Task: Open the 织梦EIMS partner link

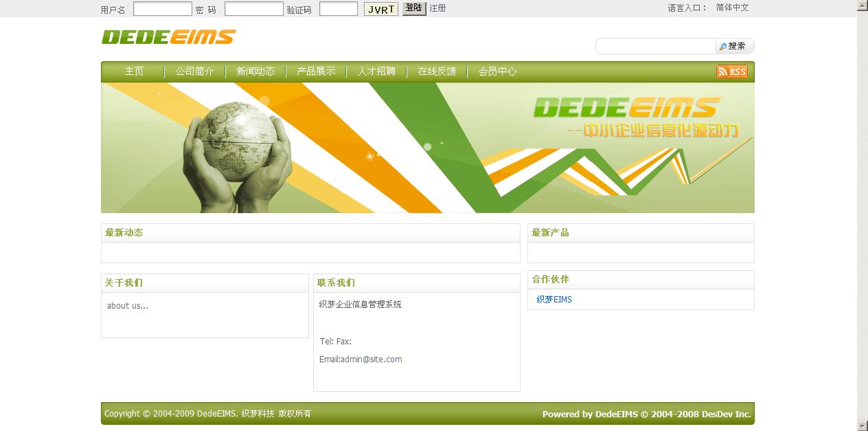Action: click(x=554, y=300)
